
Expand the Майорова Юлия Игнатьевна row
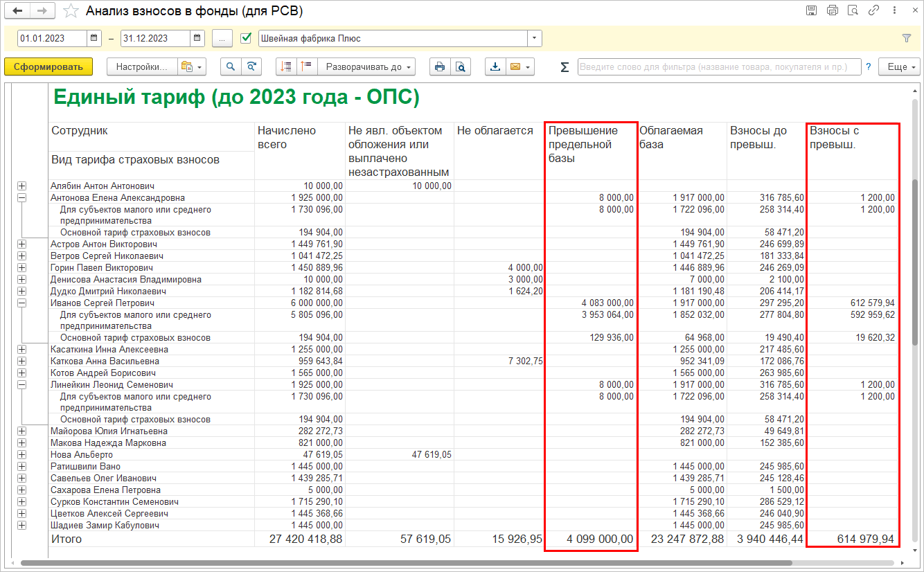[x=21, y=431]
